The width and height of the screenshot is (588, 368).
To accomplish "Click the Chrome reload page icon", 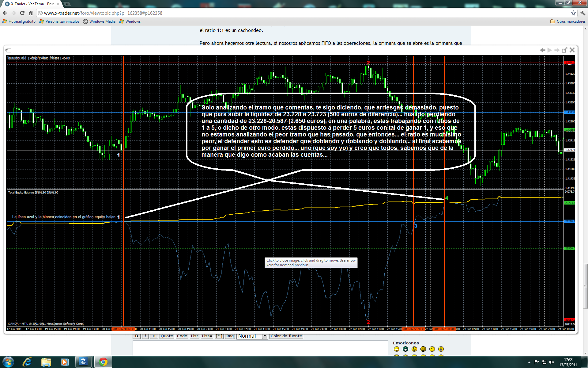I will [22, 13].
